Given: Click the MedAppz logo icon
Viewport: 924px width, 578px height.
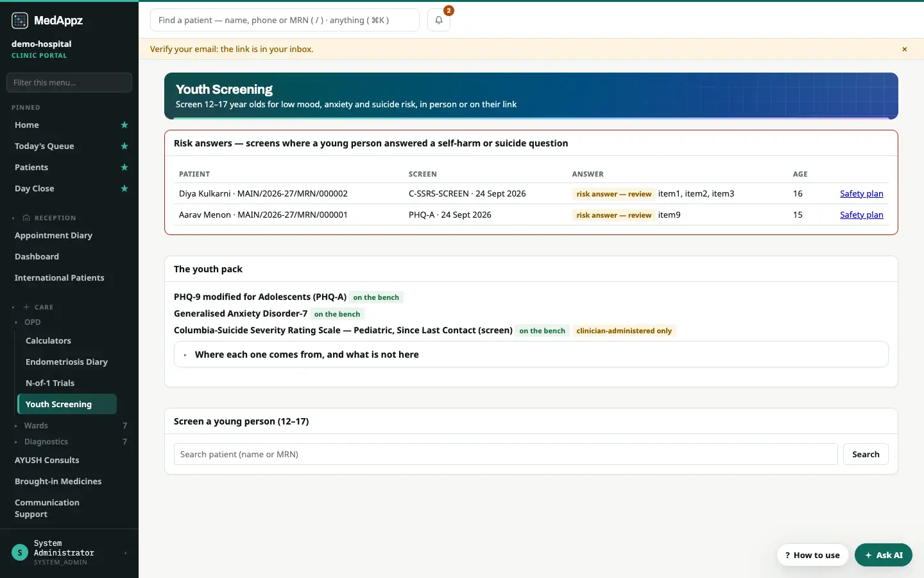Looking at the screenshot, I should pos(20,21).
